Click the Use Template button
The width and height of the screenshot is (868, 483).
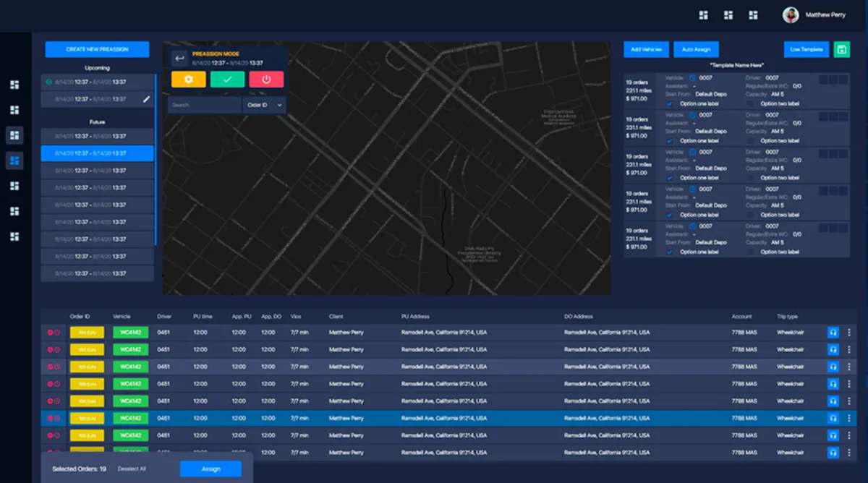pos(807,49)
